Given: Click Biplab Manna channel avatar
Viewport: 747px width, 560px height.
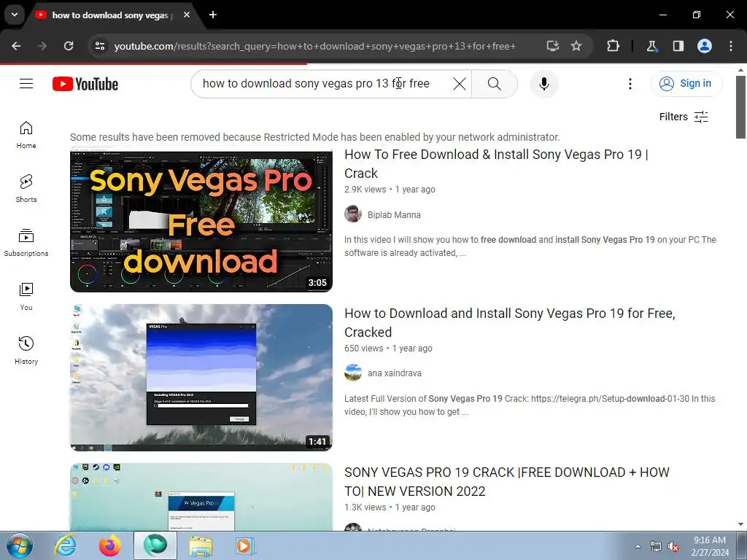Looking at the screenshot, I should point(353,214).
